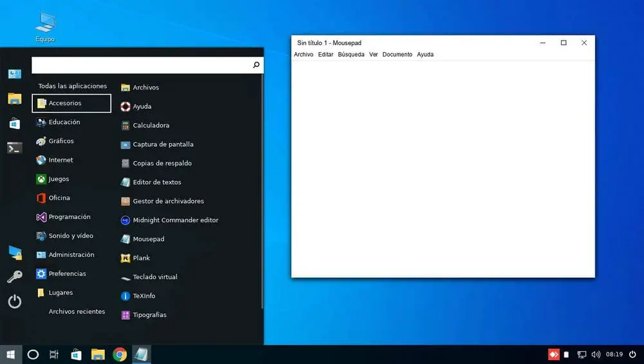Image resolution: width=644 pixels, height=364 pixels.
Task: Launch Calculadora application
Action: (x=144, y=125)
